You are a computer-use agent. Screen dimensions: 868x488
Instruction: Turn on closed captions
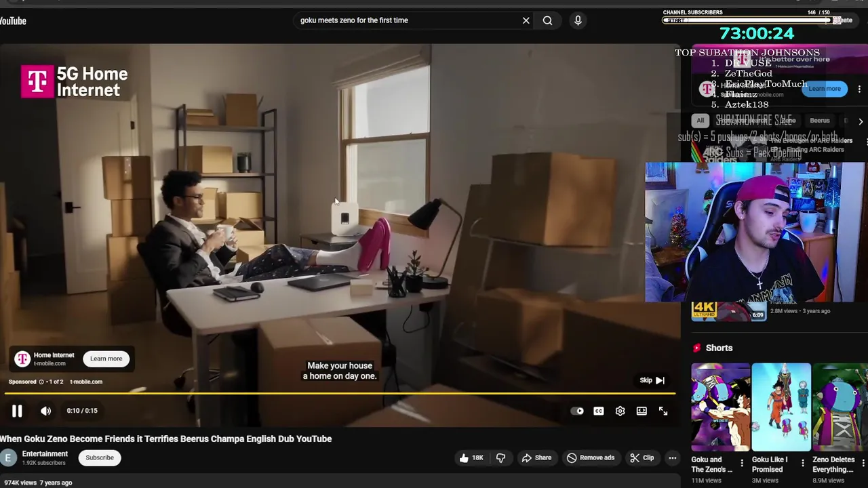(x=599, y=411)
